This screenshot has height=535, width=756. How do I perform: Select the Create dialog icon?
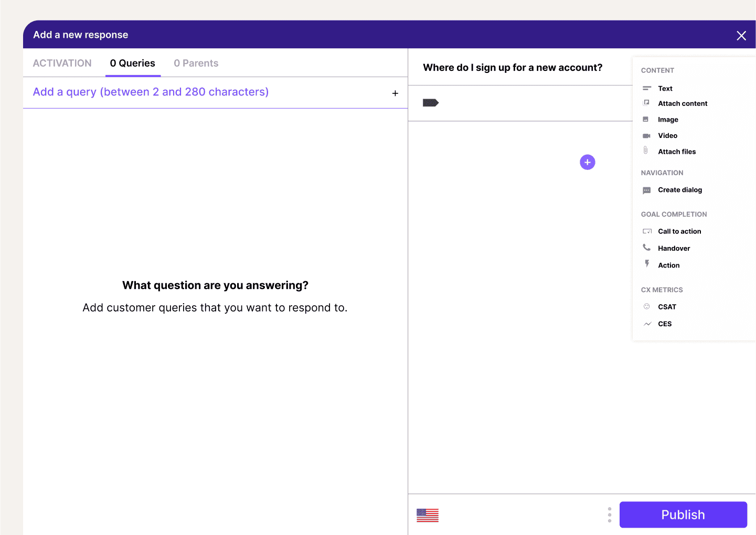(647, 189)
